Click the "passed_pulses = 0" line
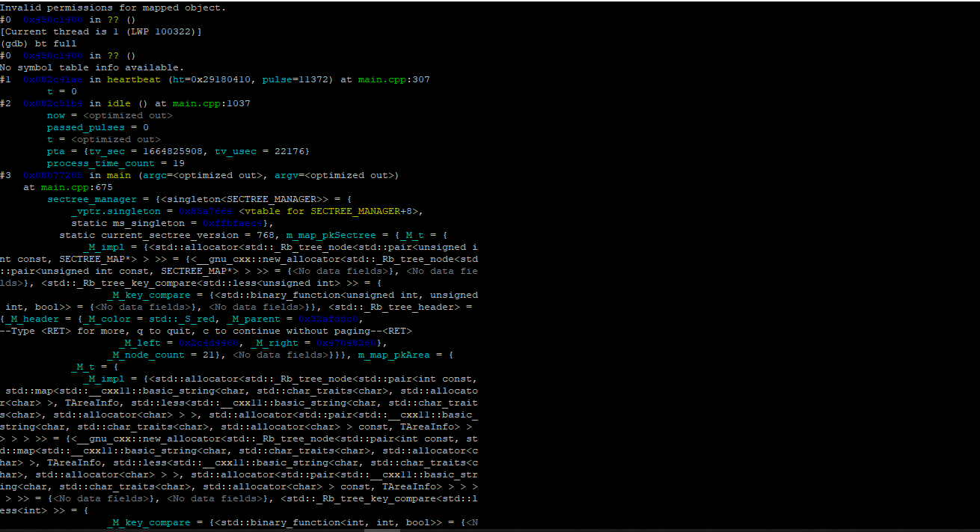Viewport: 980px width, 532px height. pyautogui.click(x=98, y=127)
